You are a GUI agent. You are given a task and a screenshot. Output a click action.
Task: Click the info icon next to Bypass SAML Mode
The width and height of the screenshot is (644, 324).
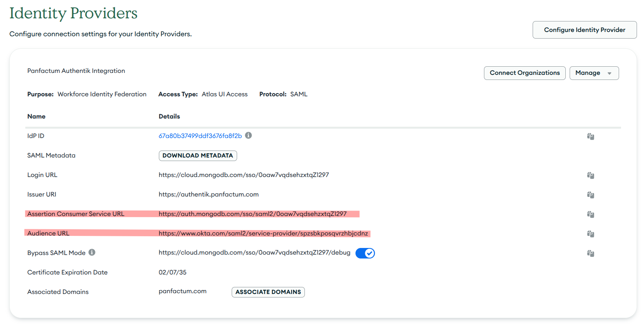pyautogui.click(x=92, y=252)
